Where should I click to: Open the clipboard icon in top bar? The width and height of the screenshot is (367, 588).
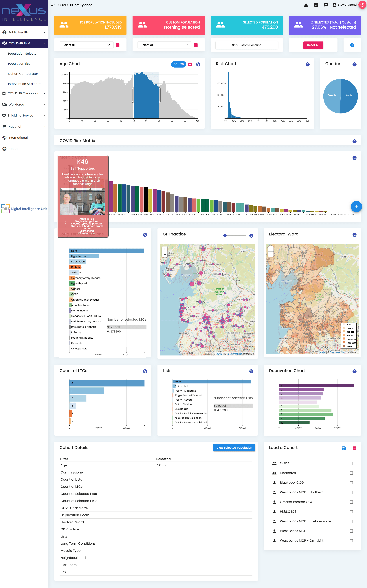click(316, 5)
